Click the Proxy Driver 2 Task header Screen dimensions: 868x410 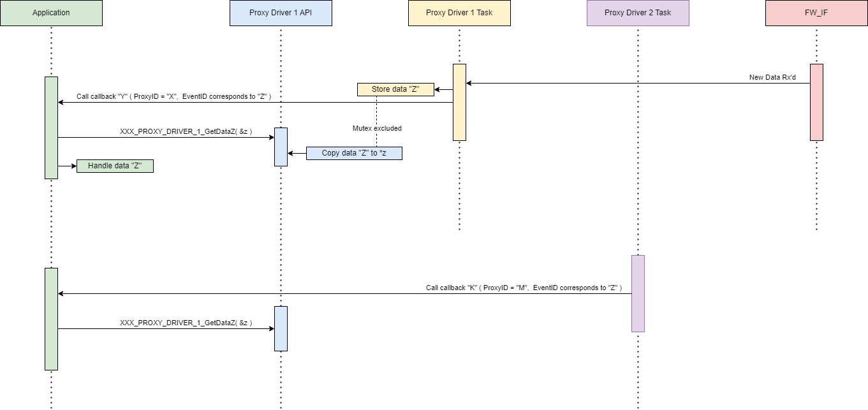tap(638, 13)
